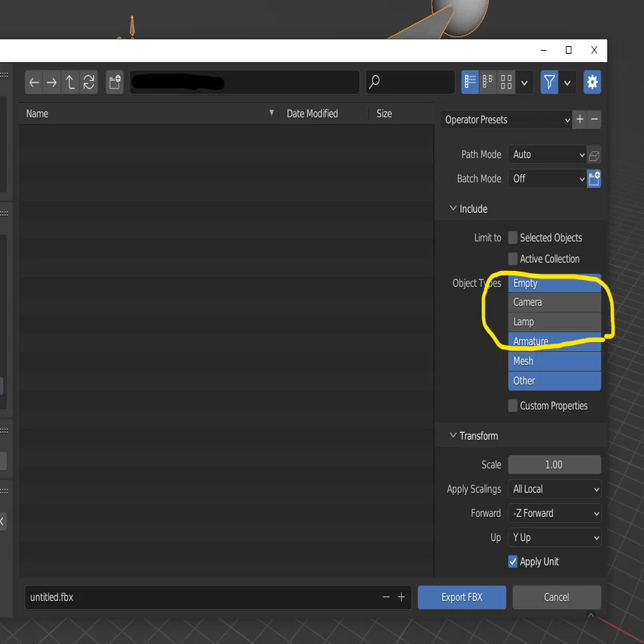Go forward to next folder
644x644 pixels.
pyautogui.click(x=51, y=82)
